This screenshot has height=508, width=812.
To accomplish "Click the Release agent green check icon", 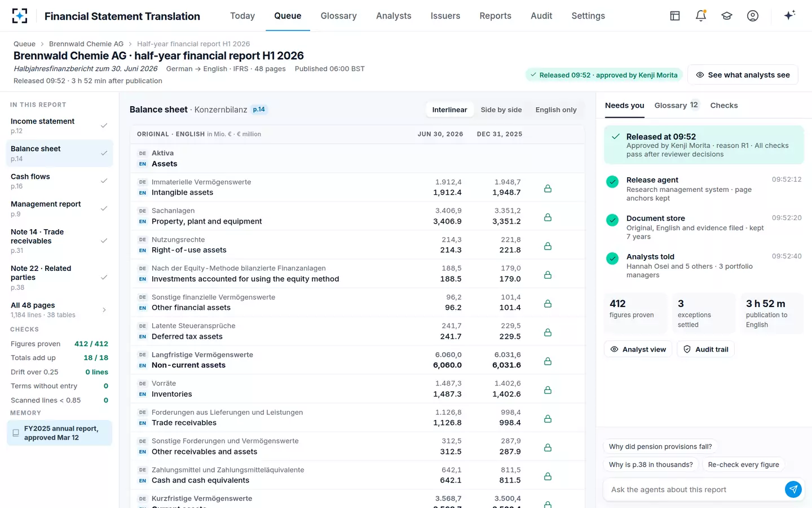I will pos(612,182).
